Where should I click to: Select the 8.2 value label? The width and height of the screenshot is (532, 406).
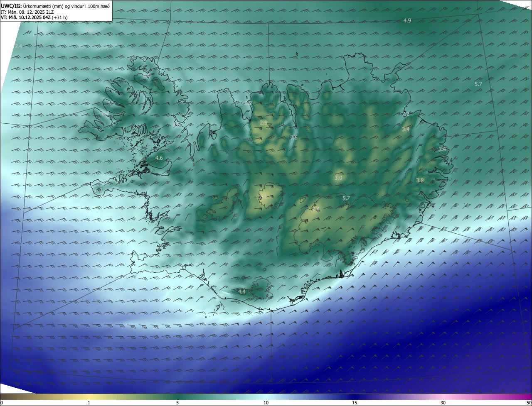(x=249, y=103)
